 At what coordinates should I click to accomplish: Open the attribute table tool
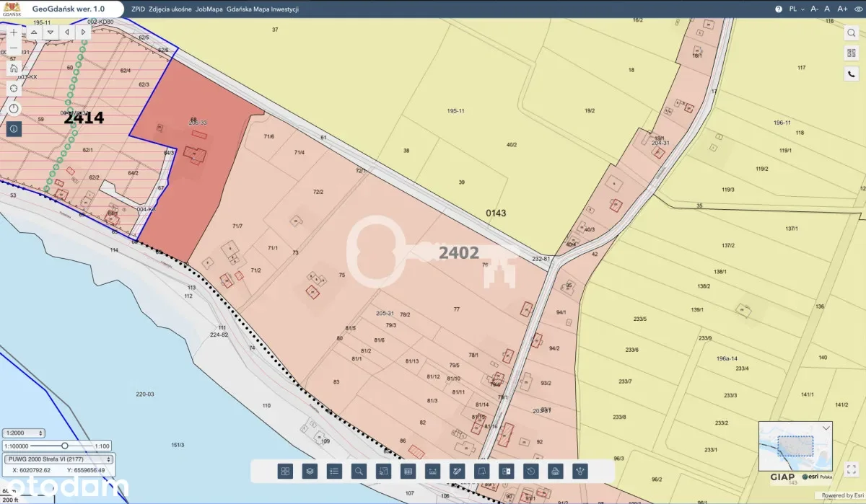408,471
